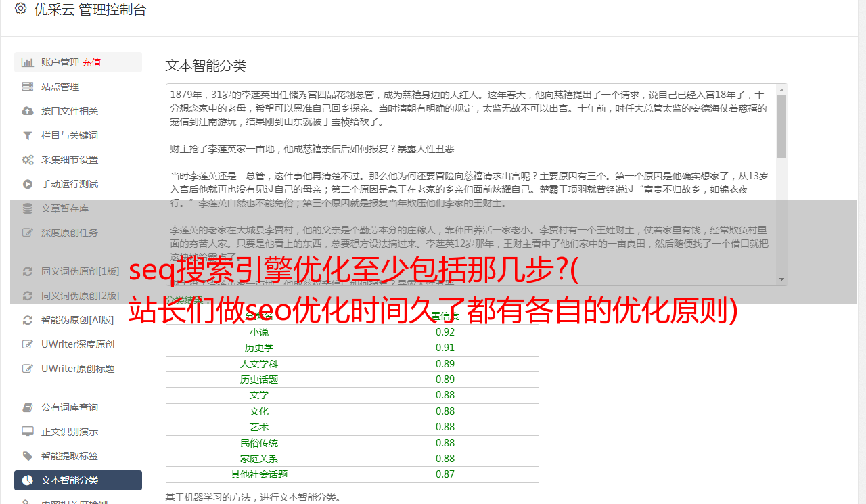The image size is (866, 504).
Task: Click the bar chart icon for 账户管理
Action: click(28, 62)
